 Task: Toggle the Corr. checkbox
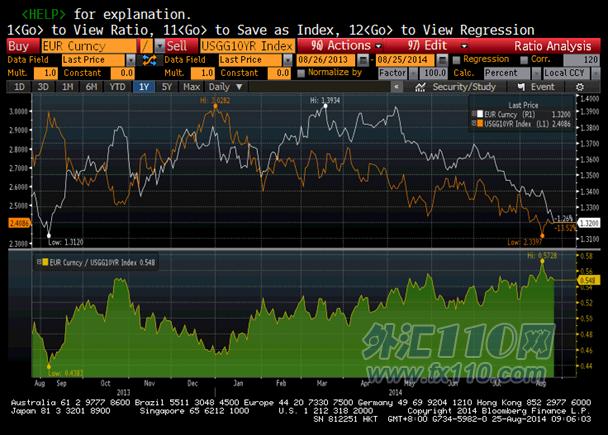pos(524,60)
